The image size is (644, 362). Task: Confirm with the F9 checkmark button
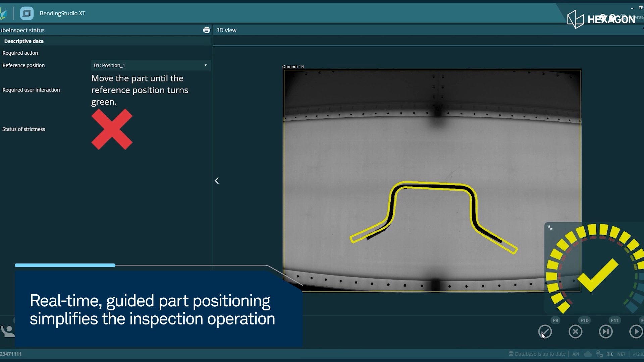tap(545, 331)
